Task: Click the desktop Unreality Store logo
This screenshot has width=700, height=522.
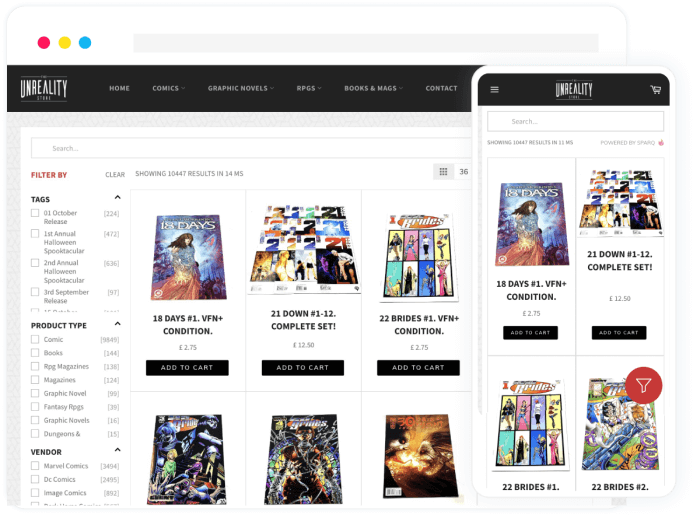Action: pos(43,88)
